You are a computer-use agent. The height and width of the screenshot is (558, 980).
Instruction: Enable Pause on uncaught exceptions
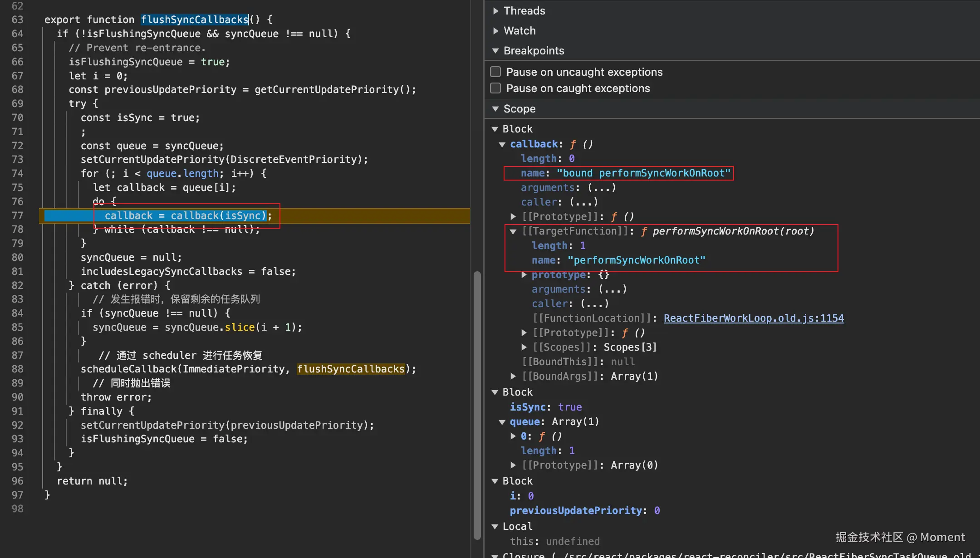click(496, 72)
